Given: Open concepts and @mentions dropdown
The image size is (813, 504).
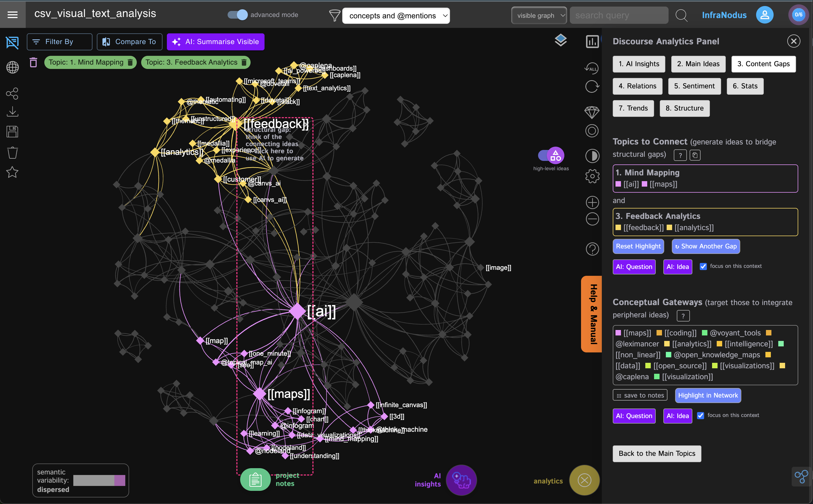Looking at the screenshot, I should (396, 16).
